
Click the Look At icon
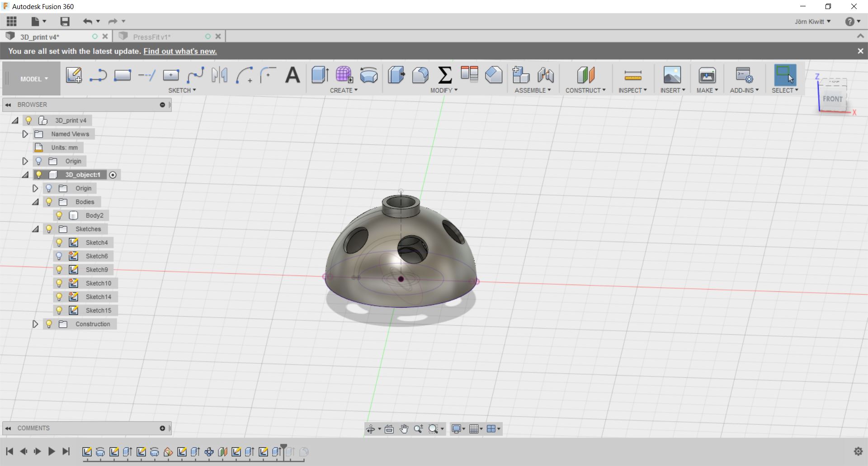389,429
